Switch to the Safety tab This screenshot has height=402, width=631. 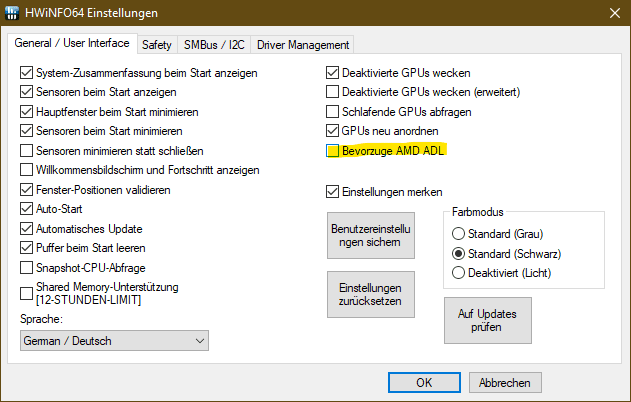coord(157,45)
